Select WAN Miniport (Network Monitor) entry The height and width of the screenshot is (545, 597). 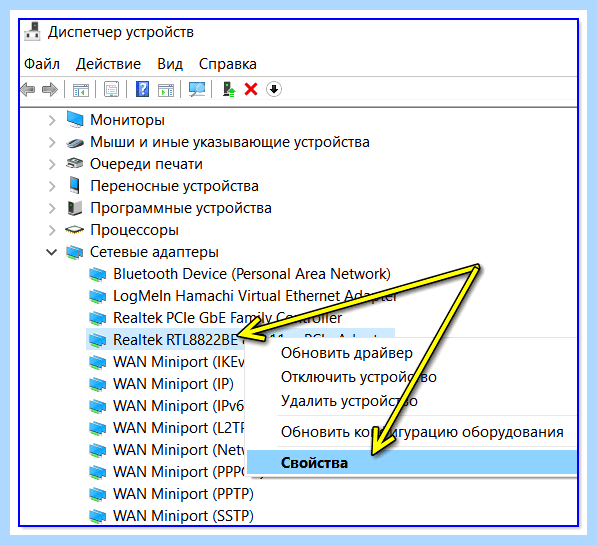coord(179,450)
